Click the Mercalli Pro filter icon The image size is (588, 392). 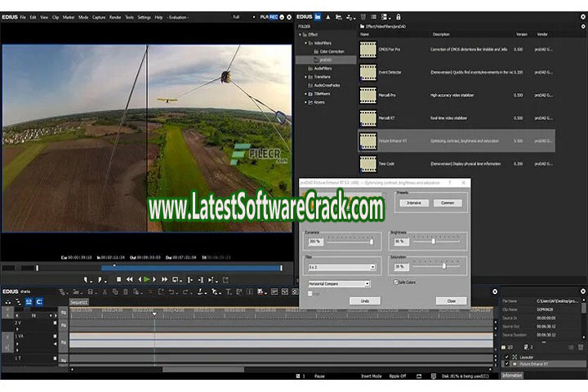tap(367, 95)
